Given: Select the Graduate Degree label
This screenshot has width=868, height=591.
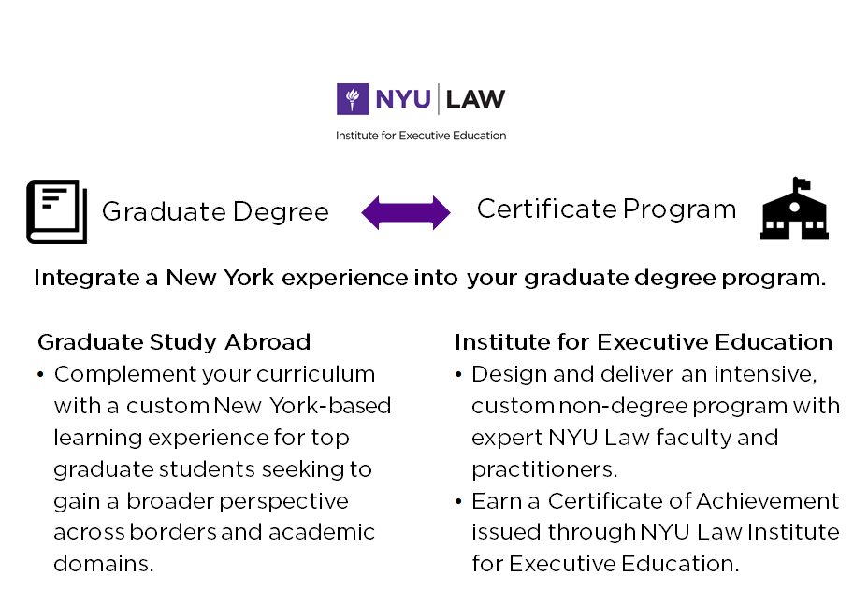Looking at the screenshot, I should tap(215, 212).
